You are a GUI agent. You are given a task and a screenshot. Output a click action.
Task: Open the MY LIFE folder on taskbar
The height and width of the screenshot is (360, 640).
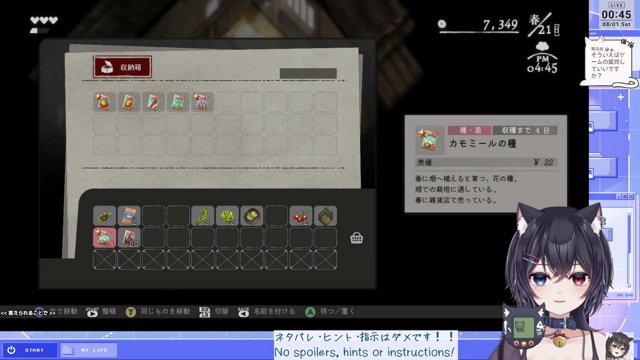point(89,350)
